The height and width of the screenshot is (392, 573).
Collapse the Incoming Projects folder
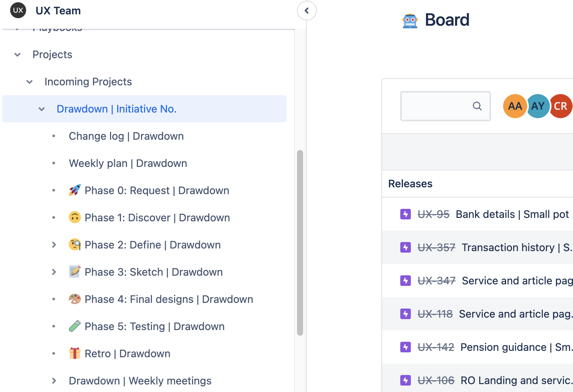[x=29, y=82]
